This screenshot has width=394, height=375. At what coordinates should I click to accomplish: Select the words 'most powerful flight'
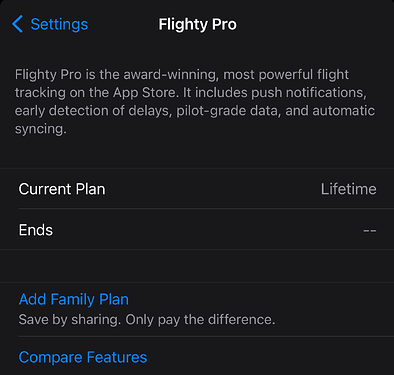click(x=286, y=74)
